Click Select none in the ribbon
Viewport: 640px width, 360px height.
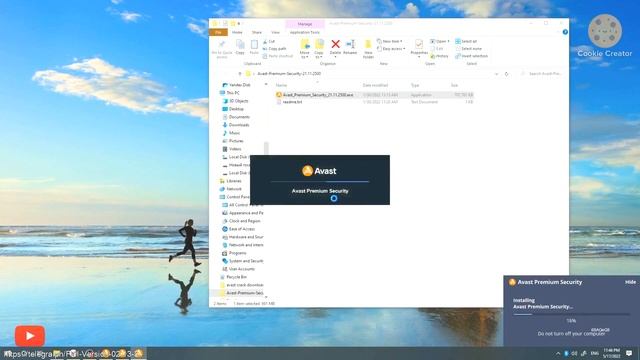pyautogui.click(x=468, y=49)
